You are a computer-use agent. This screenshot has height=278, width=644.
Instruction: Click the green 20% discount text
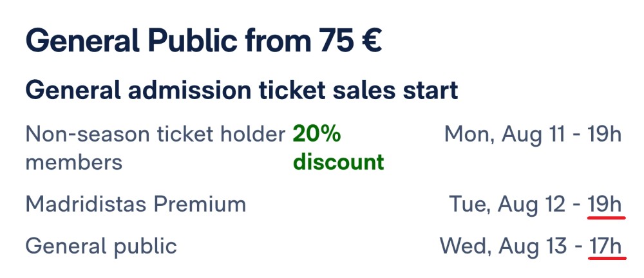[339, 148]
